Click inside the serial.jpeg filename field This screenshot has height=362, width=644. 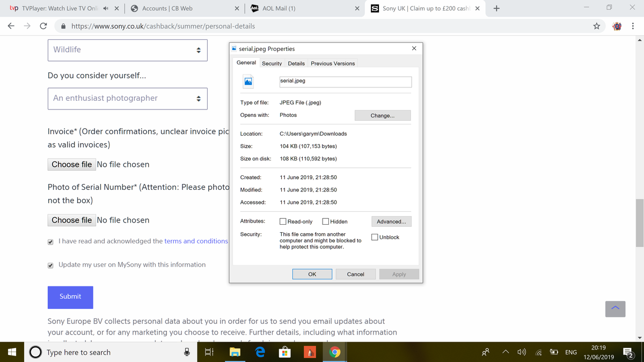(x=345, y=81)
